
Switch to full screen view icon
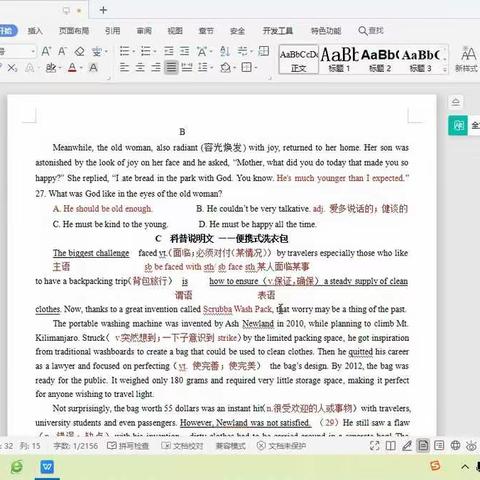click(x=375, y=446)
